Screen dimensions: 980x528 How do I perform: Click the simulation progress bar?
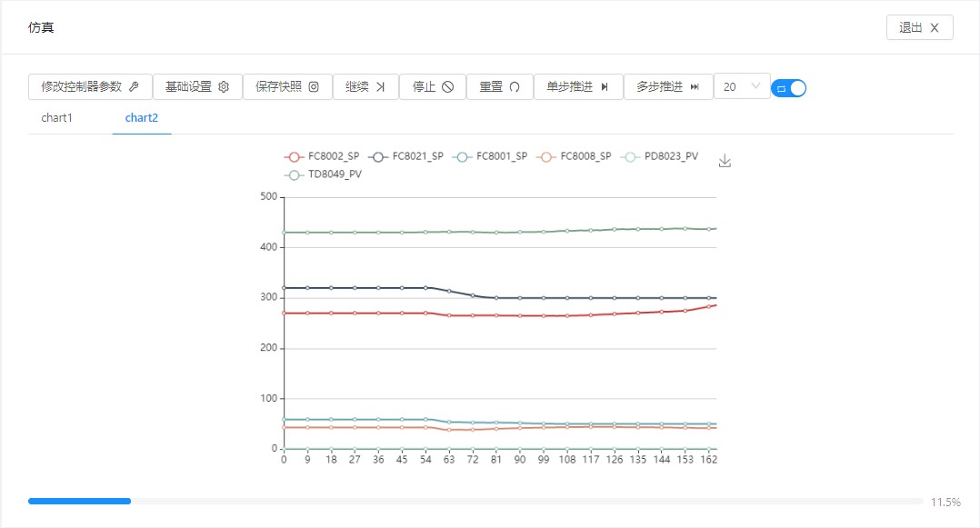(x=475, y=501)
